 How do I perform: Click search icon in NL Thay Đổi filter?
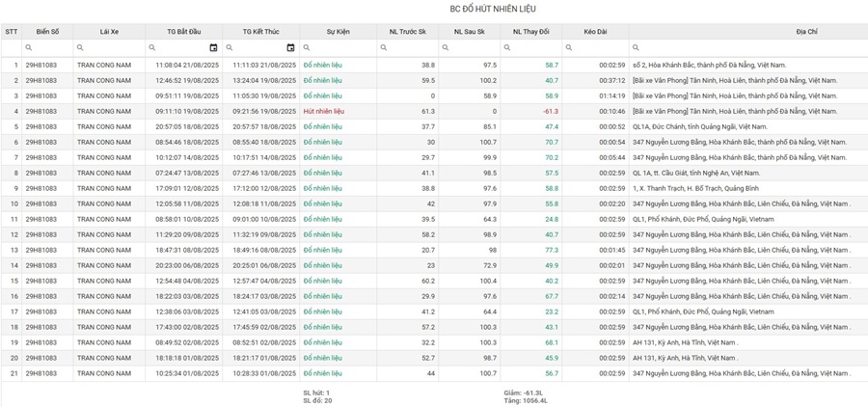coord(507,47)
